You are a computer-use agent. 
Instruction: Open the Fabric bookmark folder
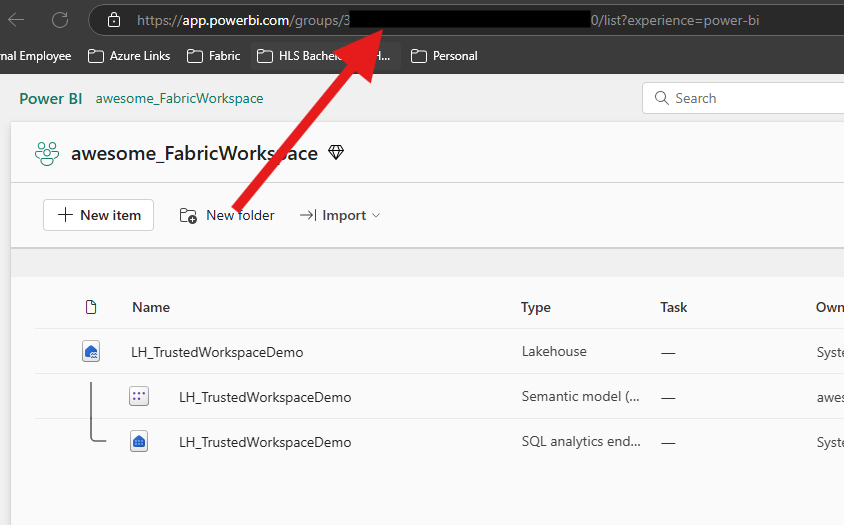(214, 56)
